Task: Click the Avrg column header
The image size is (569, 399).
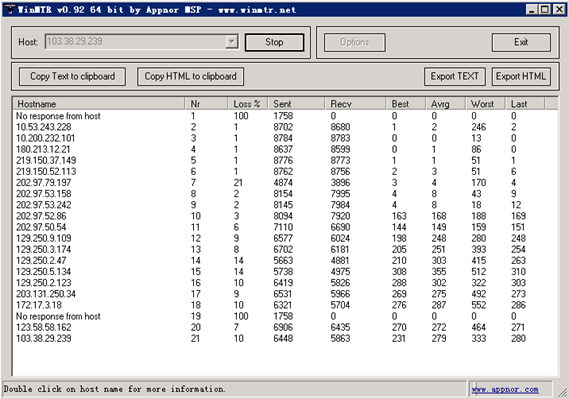Action: [x=445, y=104]
